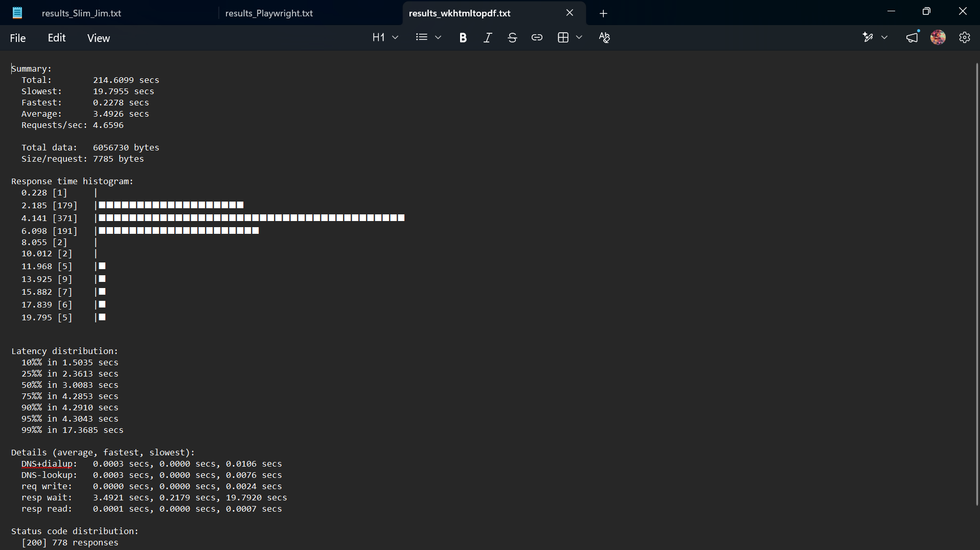Expand the heading style dropdown arrow
980x550 pixels.
tap(395, 37)
